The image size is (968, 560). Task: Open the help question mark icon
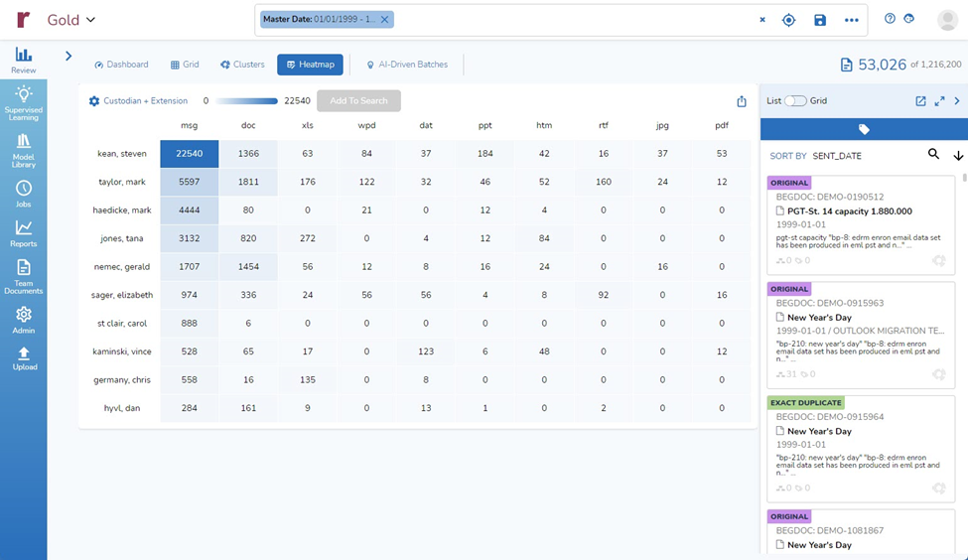point(890,19)
